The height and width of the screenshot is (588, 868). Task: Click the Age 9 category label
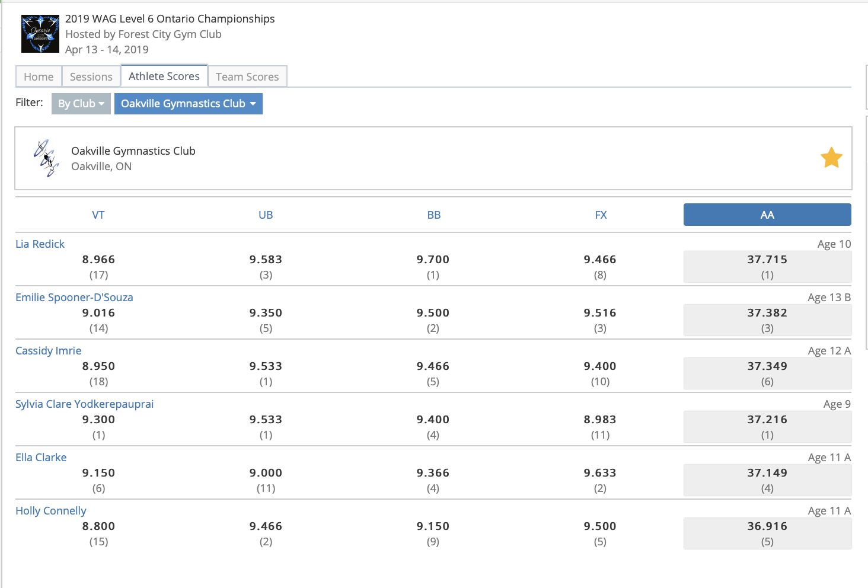837,404
